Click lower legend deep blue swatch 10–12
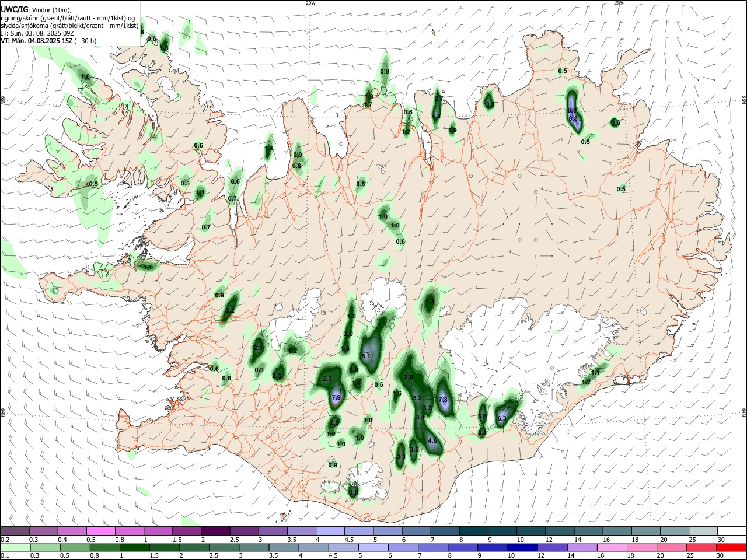Screen dimensions: 747x560 coord(521,547)
